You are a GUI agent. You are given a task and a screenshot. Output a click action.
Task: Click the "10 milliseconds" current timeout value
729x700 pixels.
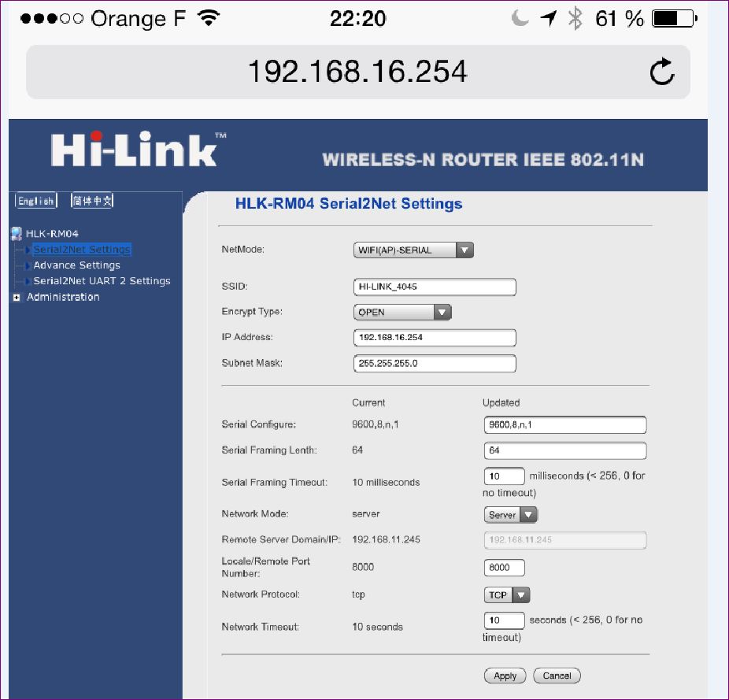(x=386, y=483)
